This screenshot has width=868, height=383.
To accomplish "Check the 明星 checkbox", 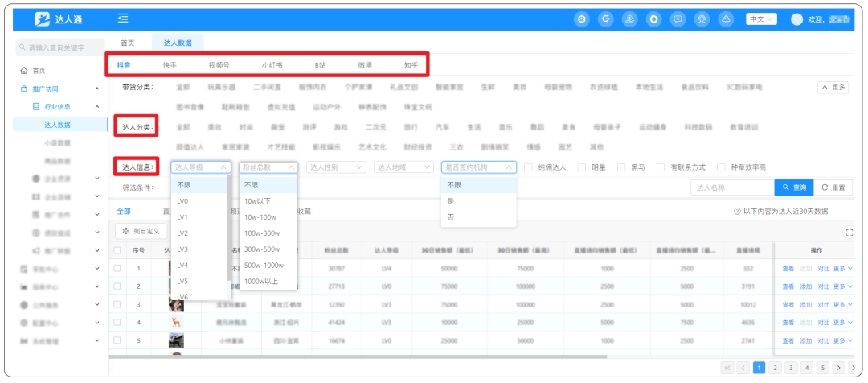I will [581, 167].
